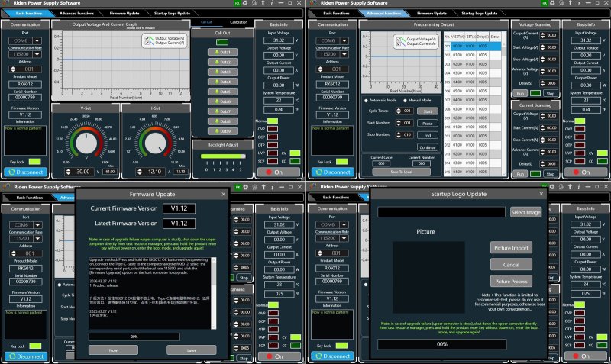Open Communication Rate dropdown in Startup Logo window
The height and width of the screenshot is (364, 611).
tap(344, 238)
